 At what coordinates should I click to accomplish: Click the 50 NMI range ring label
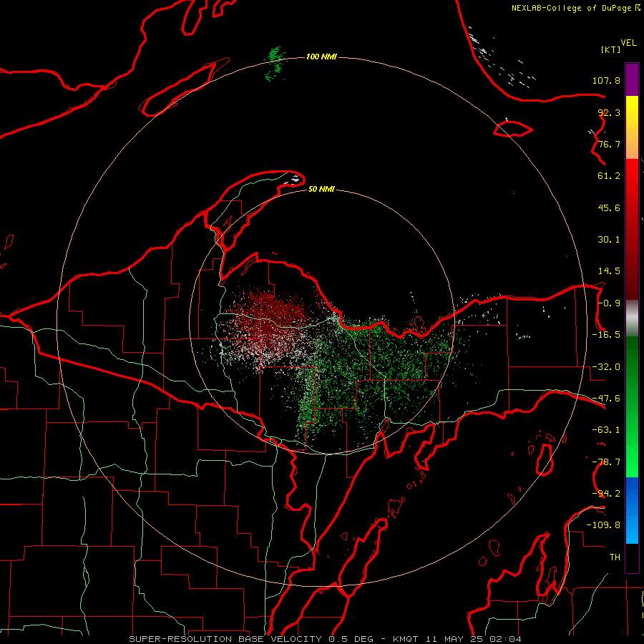click(x=321, y=189)
